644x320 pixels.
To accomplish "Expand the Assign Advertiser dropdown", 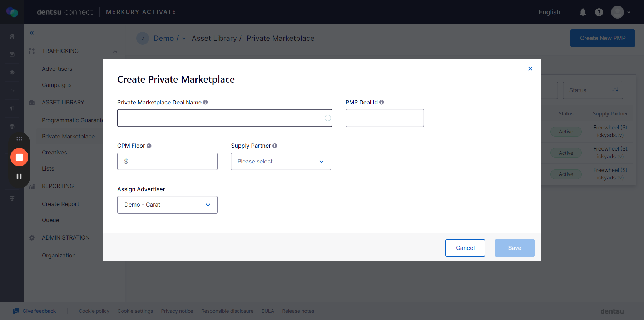I will 167,205.
